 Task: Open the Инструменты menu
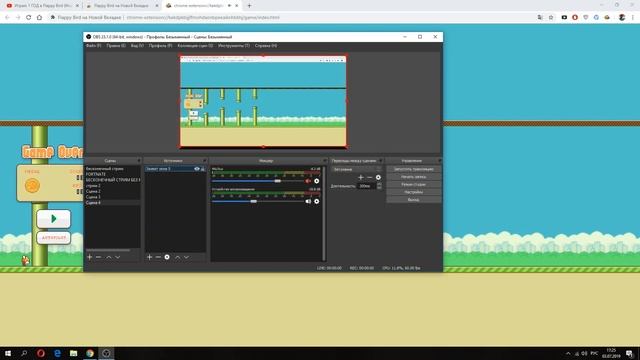pos(234,46)
